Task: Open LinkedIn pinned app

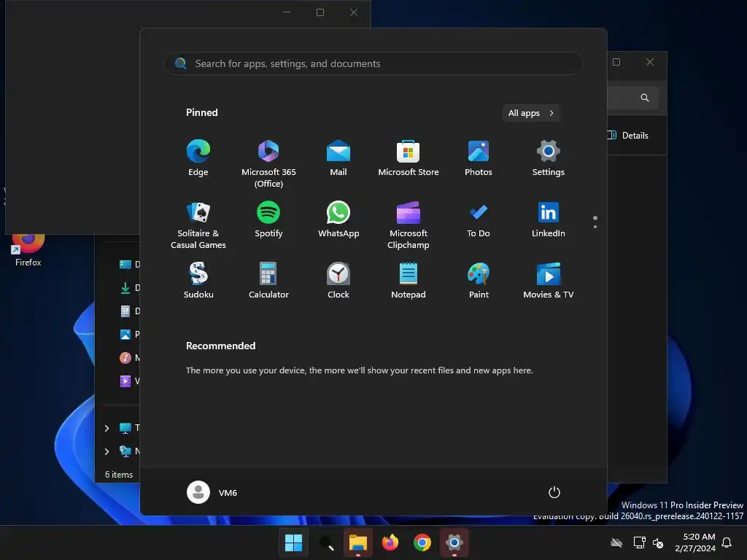Action: click(x=549, y=219)
